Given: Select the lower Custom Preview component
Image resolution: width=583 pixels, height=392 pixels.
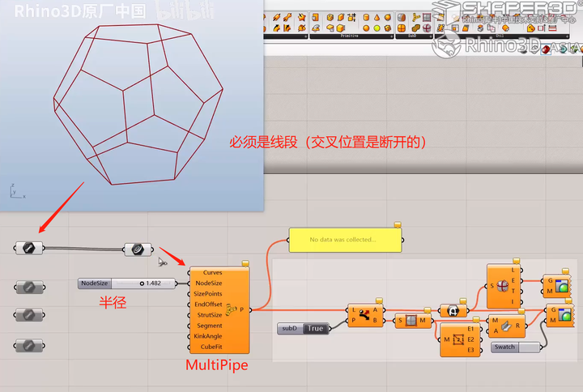Looking at the screenshot, I should (x=562, y=315).
